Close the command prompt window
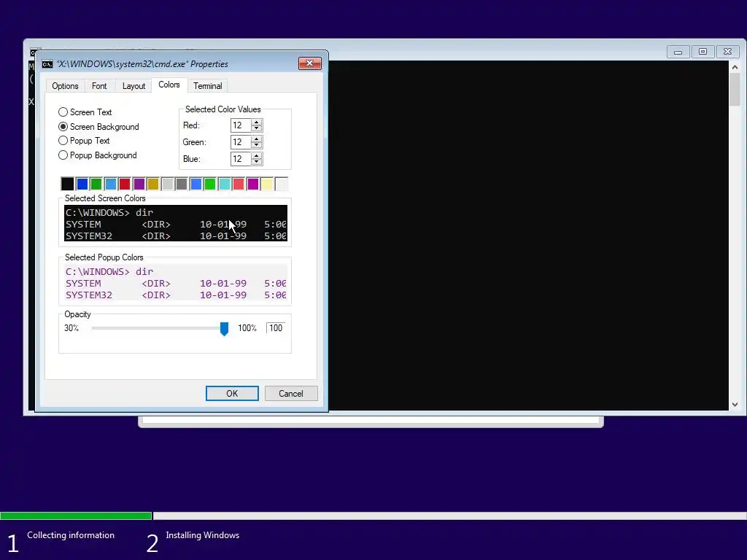Image resolution: width=747 pixels, height=560 pixels. (727, 52)
